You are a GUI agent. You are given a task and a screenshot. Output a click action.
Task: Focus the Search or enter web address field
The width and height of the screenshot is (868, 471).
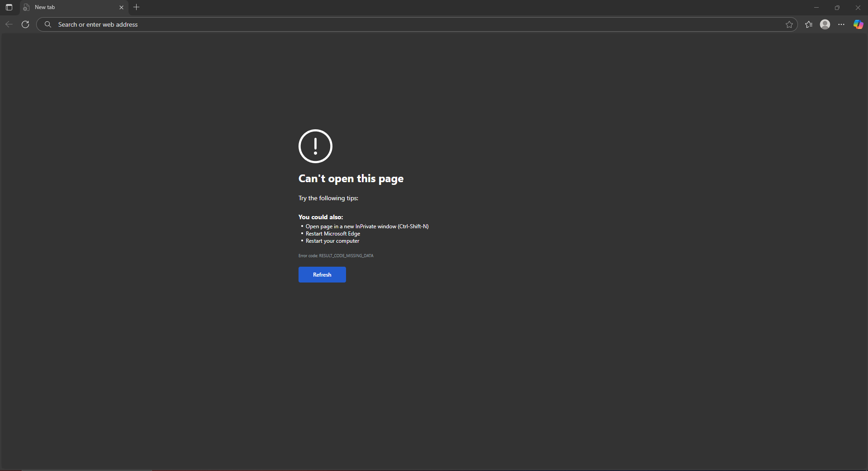coord(416,24)
